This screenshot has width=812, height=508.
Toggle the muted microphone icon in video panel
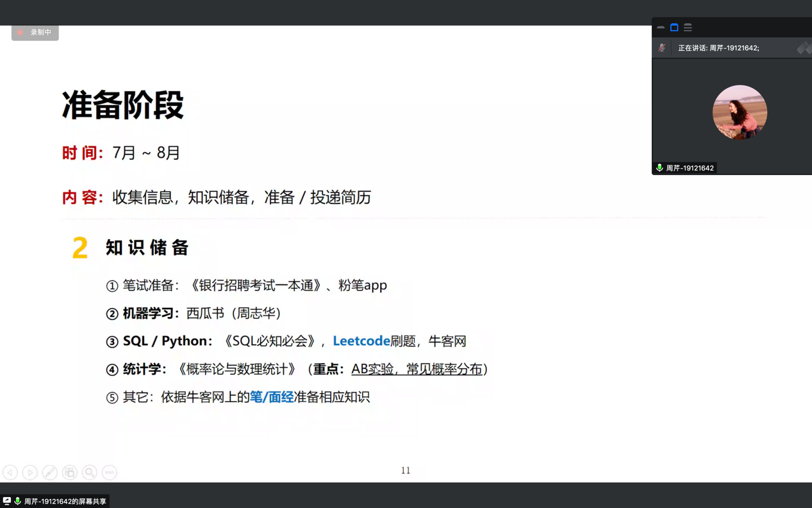pos(662,48)
